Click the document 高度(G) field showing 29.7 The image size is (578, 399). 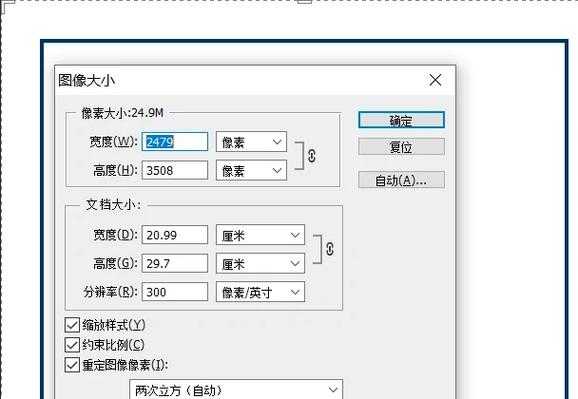tap(175, 263)
